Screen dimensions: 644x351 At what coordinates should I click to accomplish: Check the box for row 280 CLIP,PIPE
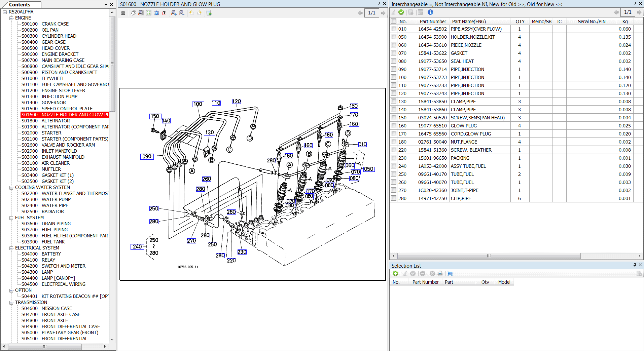(x=394, y=198)
